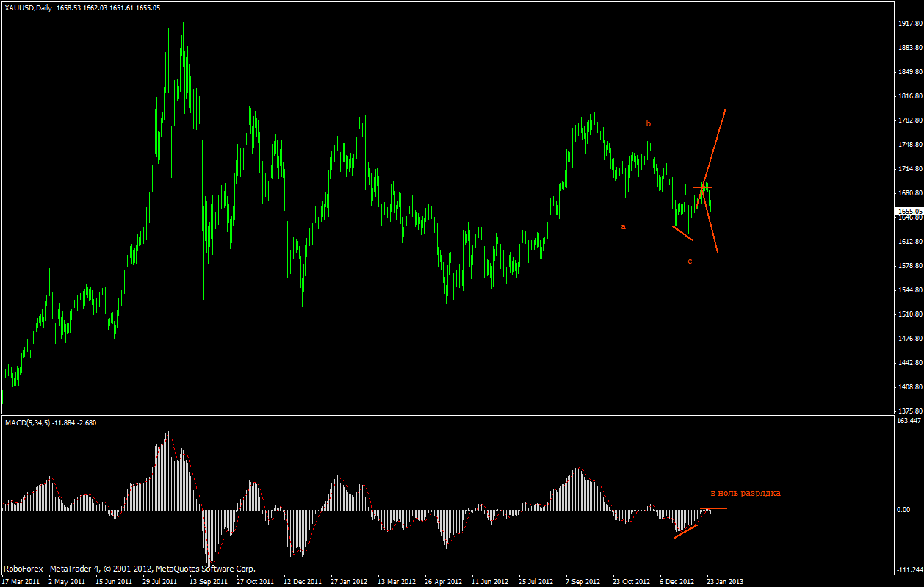Image resolution: width=924 pixels, height=587 pixels.
Task: Click the 27 Oct 2011 date label
Action: pos(256,581)
